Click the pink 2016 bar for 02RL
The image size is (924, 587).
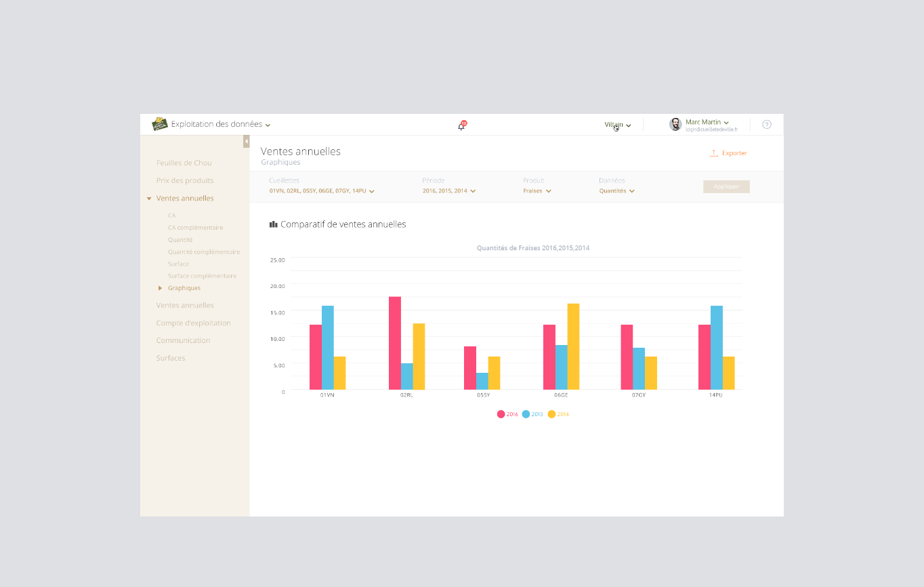click(x=395, y=343)
